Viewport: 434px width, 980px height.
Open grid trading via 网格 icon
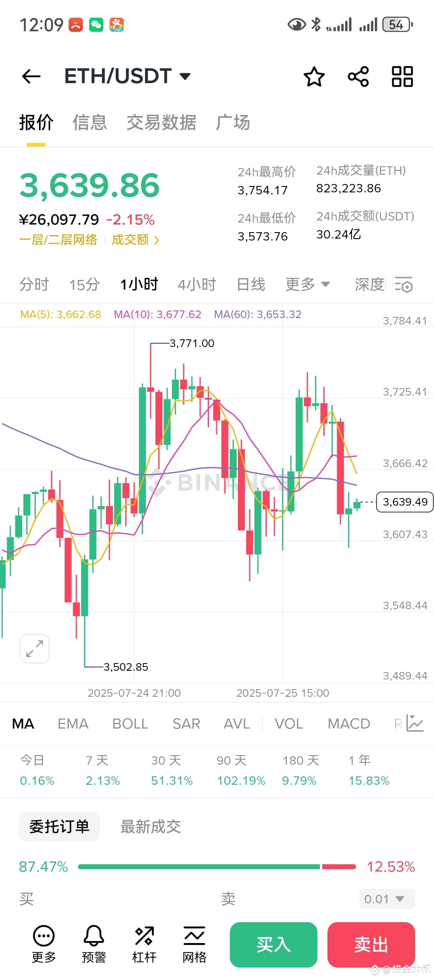[x=194, y=944]
